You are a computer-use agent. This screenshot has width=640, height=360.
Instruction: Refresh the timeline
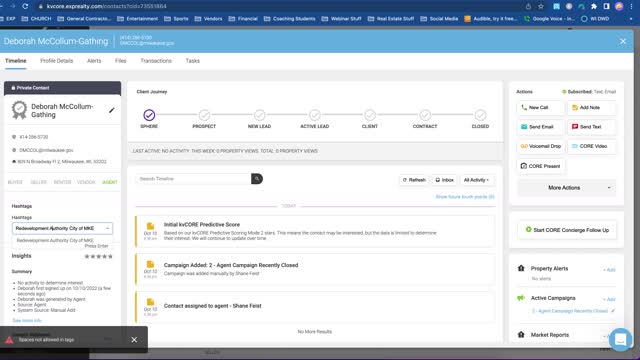[x=414, y=180]
